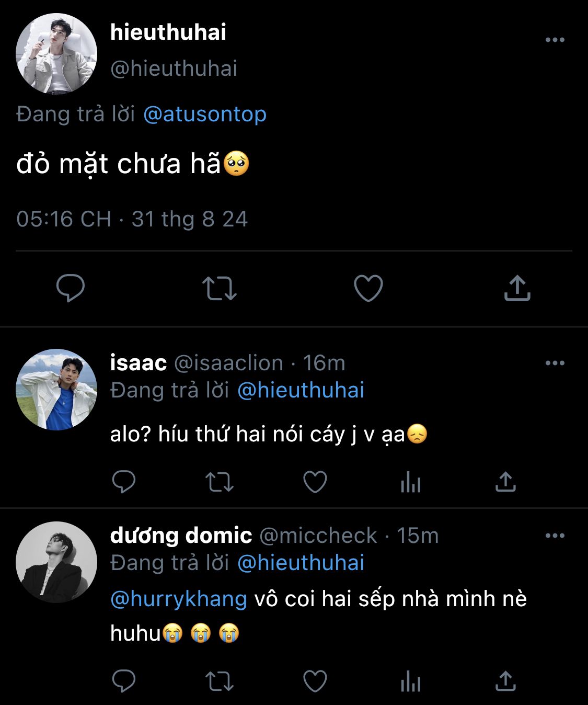The width and height of the screenshot is (588, 705).
Task: Reply to dương domic's comment
Action: [x=124, y=681]
